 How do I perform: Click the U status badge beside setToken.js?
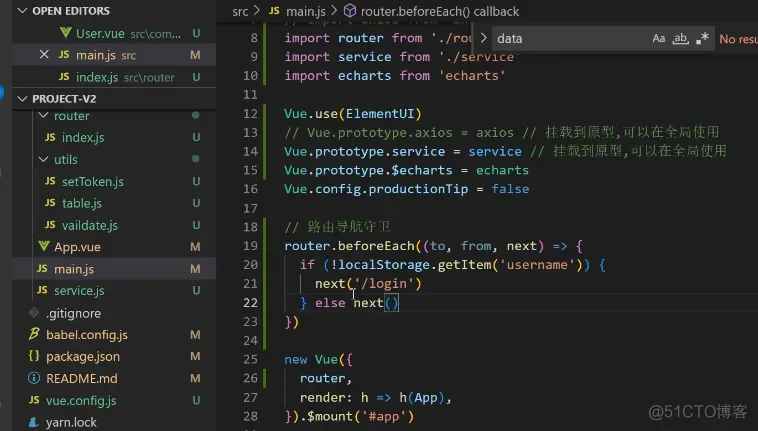coord(196,181)
